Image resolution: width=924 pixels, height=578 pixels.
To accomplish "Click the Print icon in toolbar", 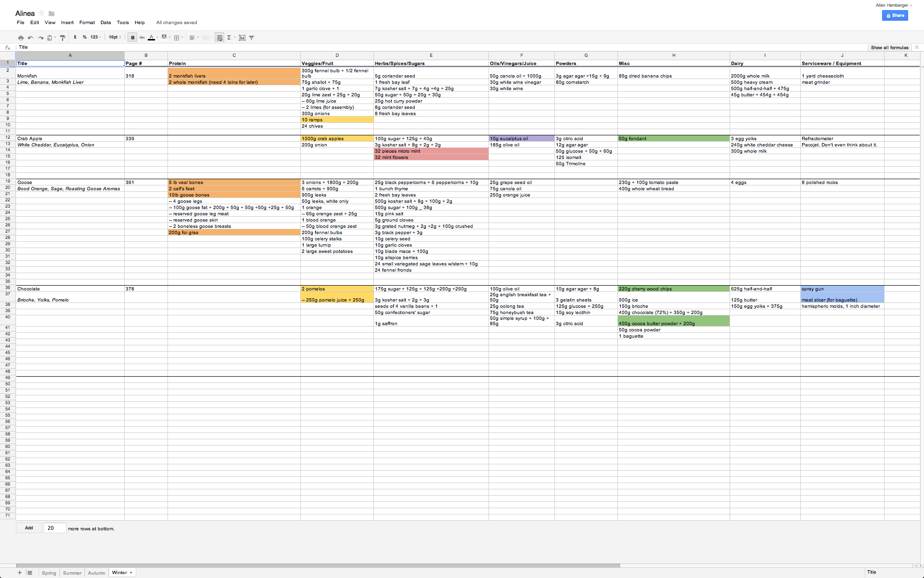I will (21, 38).
